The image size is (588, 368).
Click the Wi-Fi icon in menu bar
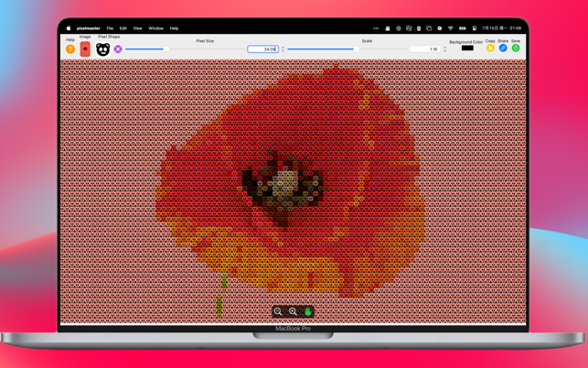click(x=451, y=28)
